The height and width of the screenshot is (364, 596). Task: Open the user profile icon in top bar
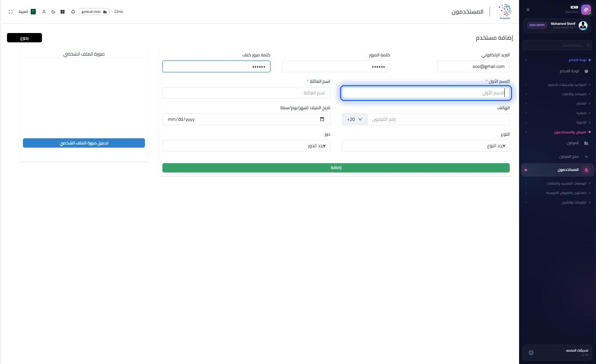pyautogui.click(x=44, y=12)
